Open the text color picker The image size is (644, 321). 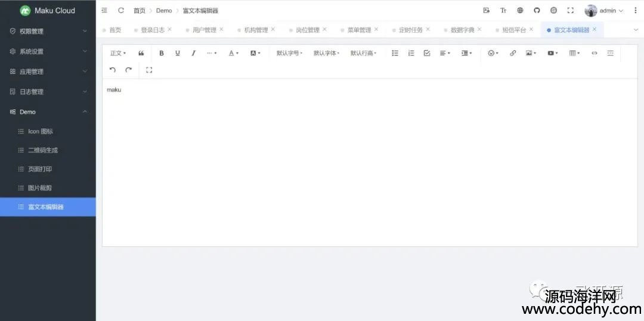[233, 53]
